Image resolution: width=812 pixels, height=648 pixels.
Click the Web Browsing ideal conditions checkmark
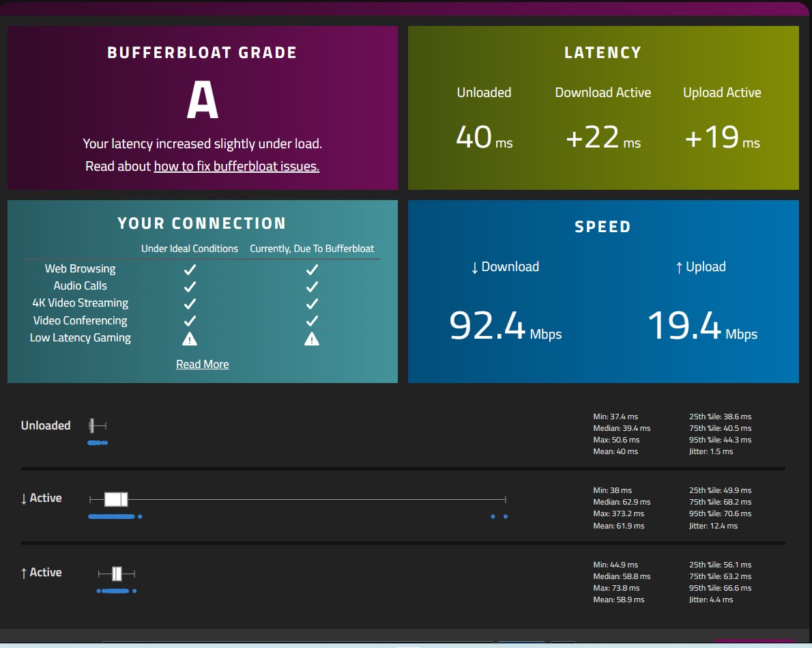pos(190,270)
